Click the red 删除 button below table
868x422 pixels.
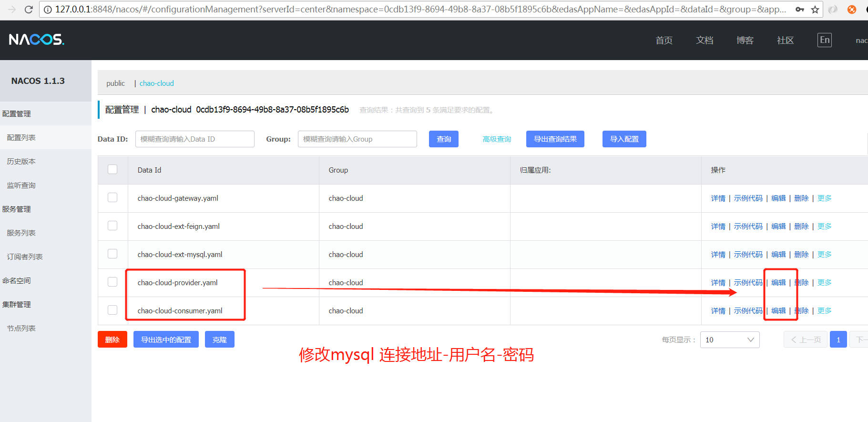(112, 340)
